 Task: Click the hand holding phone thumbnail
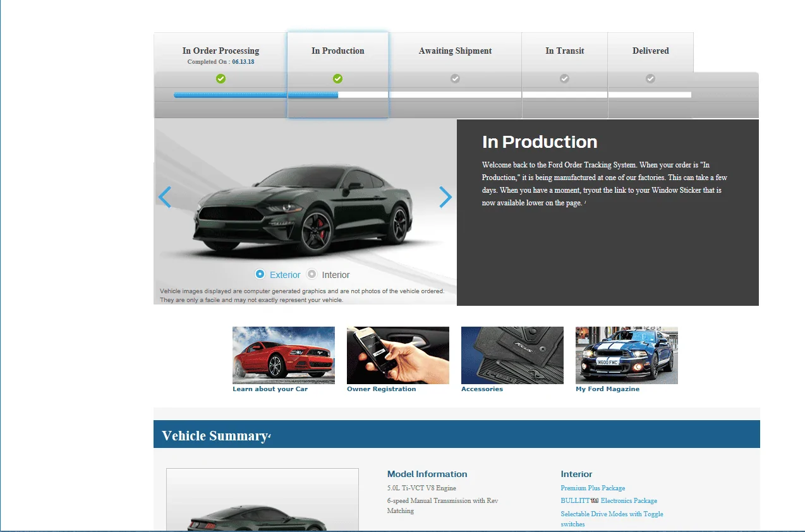[398, 355]
